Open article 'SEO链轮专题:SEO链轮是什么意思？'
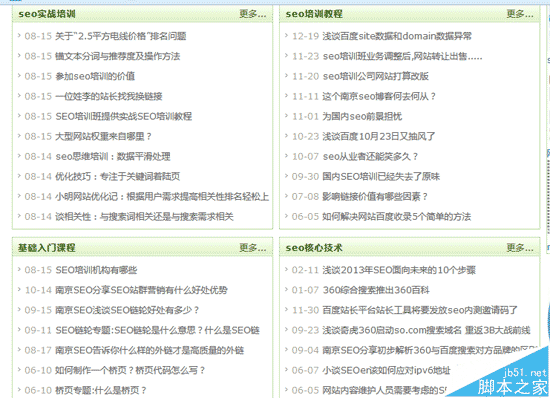The image size is (550, 398). point(157,330)
